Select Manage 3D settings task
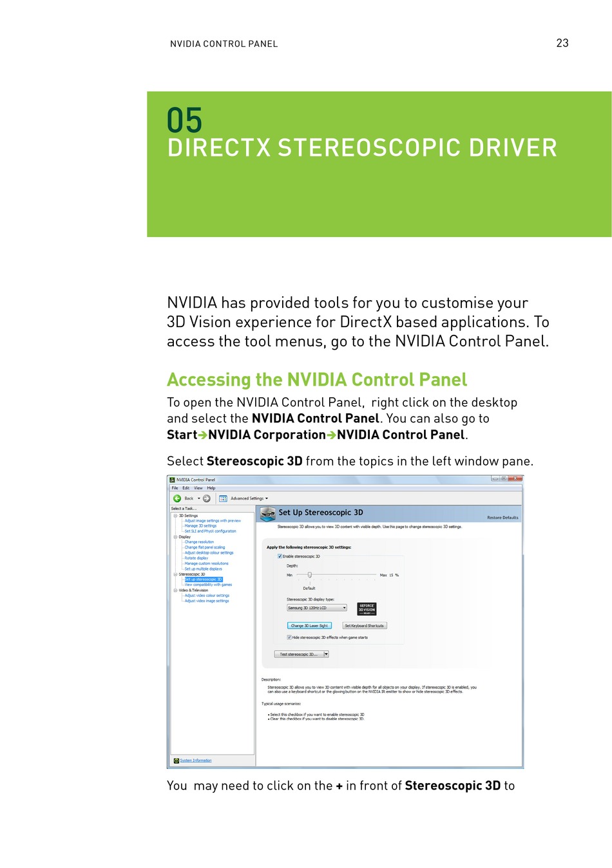This screenshot has height=868, width=612. point(200,526)
